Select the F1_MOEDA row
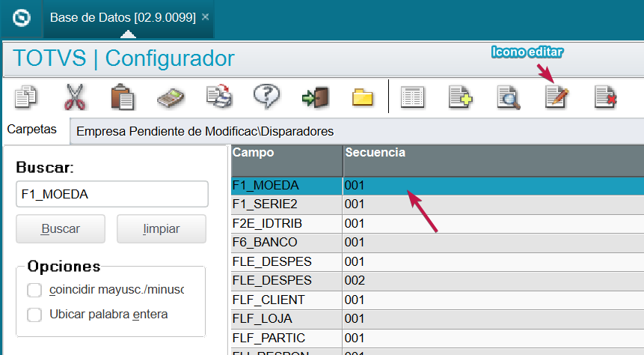 point(438,186)
